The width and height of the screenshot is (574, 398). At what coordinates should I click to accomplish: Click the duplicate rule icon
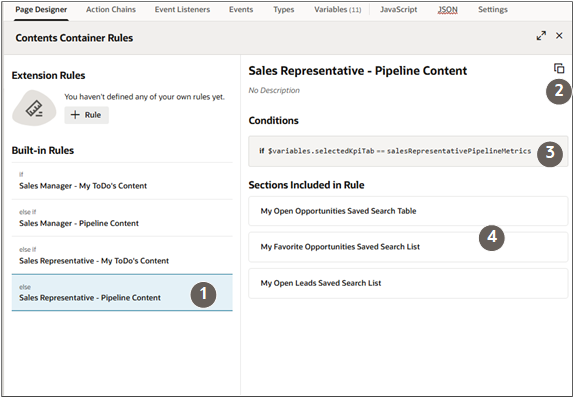coord(559,68)
